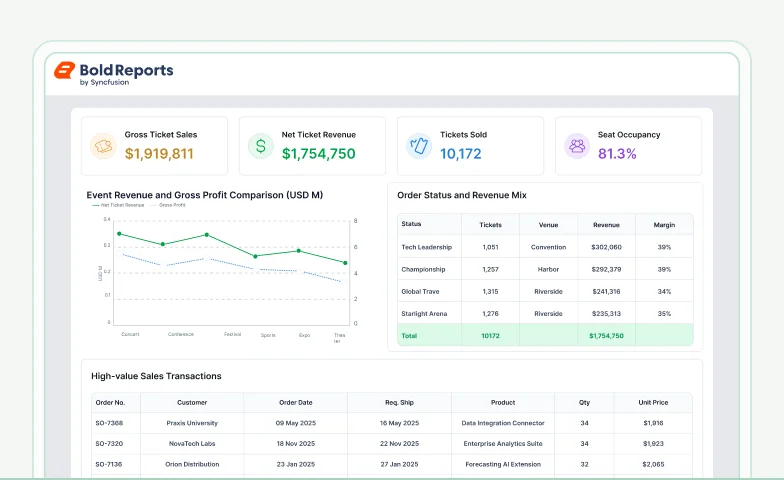Click the Seat Occupancy people icon
Image resolution: width=784 pixels, height=480 pixels.
[577, 146]
